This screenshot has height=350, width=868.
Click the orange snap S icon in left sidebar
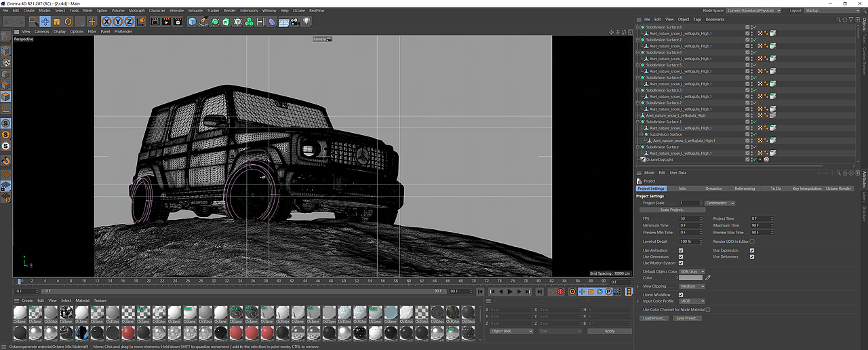(5, 134)
